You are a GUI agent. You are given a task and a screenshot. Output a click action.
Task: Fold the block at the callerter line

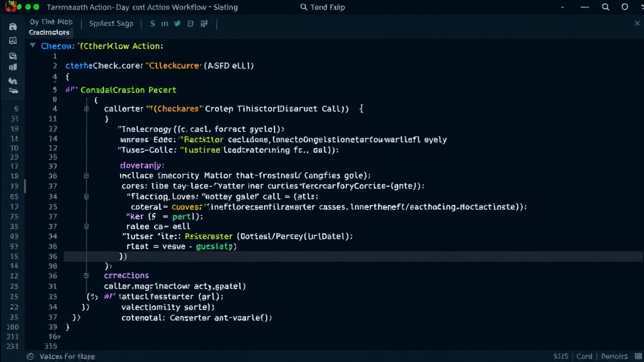(86, 109)
